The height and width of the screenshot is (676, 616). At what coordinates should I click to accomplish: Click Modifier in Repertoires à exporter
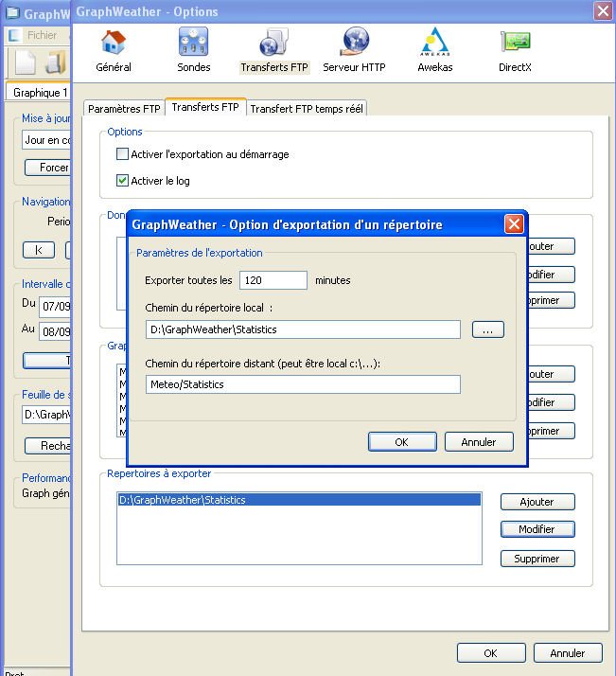537,529
